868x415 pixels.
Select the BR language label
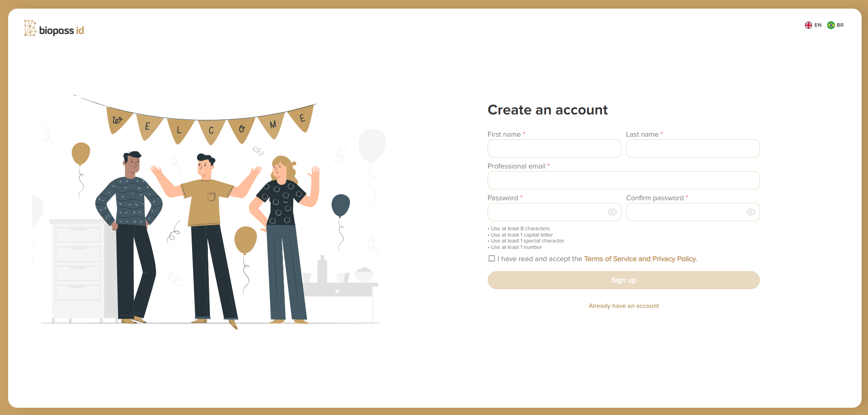pyautogui.click(x=840, y=25)
